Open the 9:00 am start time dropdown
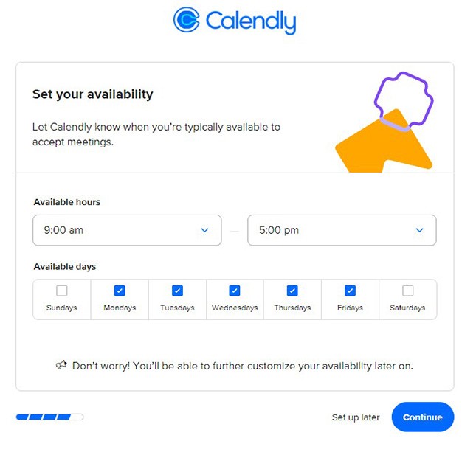This screenshot has height=472, width=476. click(x=127, y=230)
